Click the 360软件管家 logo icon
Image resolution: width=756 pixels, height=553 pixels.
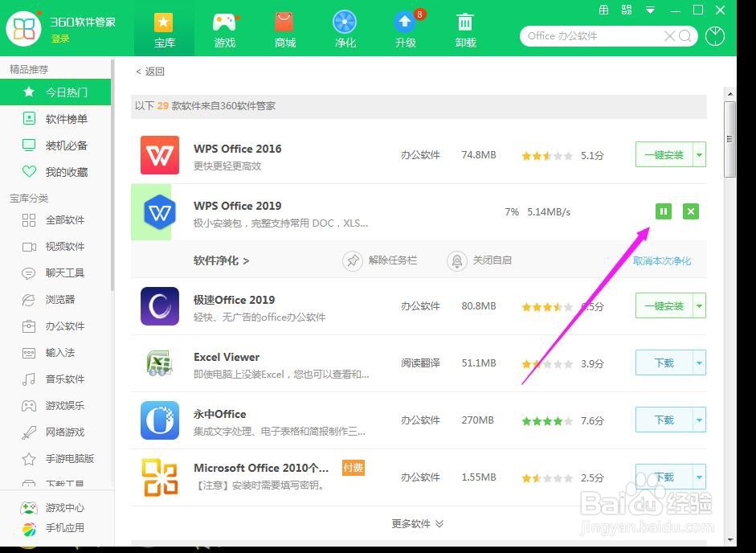pos(23,28)
